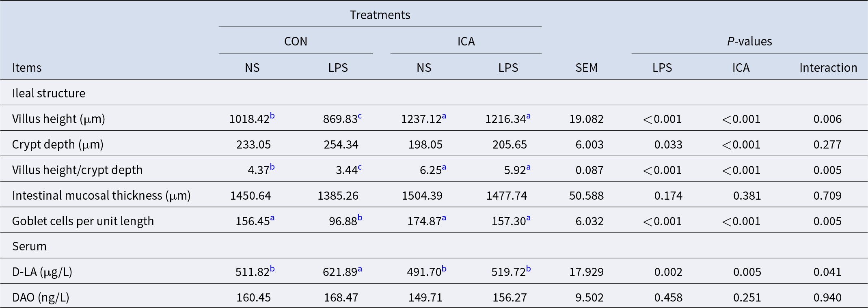Click superscript b link after 511.82
The width and height of the screenshot is (868, 308).
(x=272, y=269)
